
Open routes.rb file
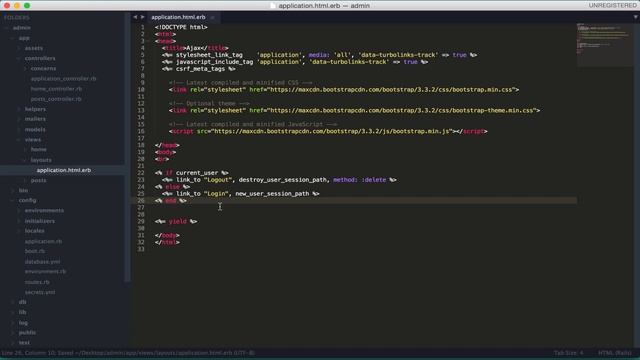click(x=37, y=282)
